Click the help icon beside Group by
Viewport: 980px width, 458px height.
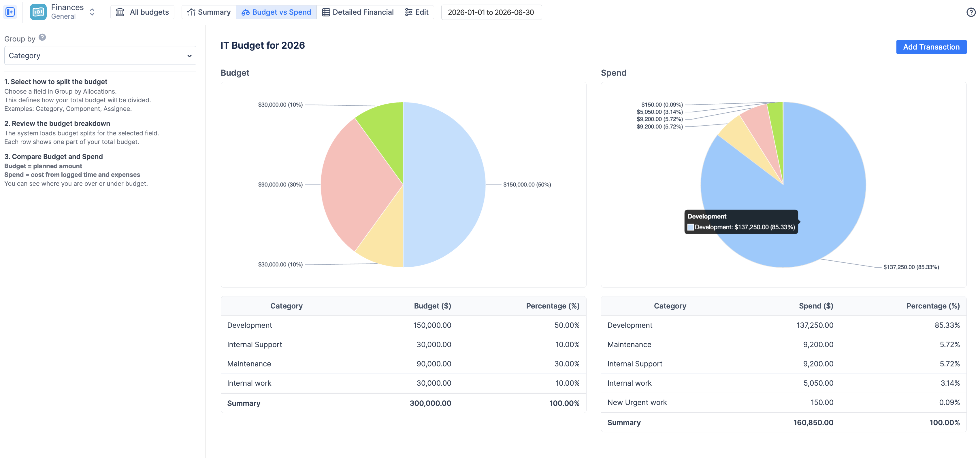click(42, 37)
